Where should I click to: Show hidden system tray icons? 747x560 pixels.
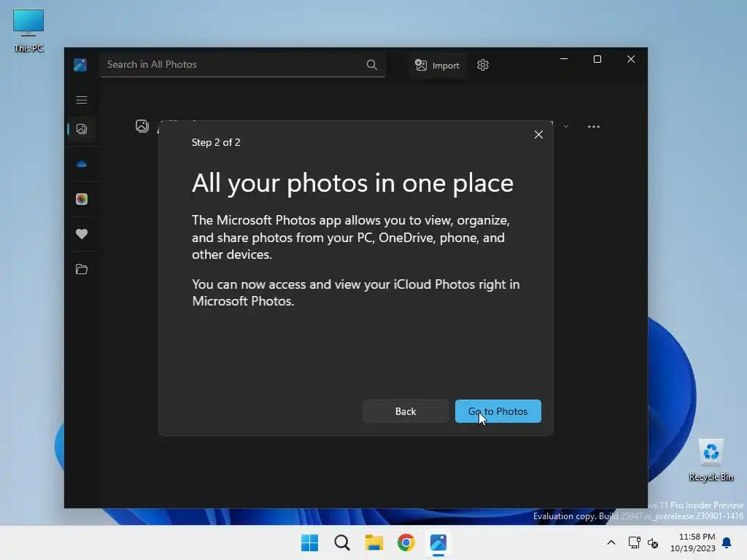click(611, 542)
